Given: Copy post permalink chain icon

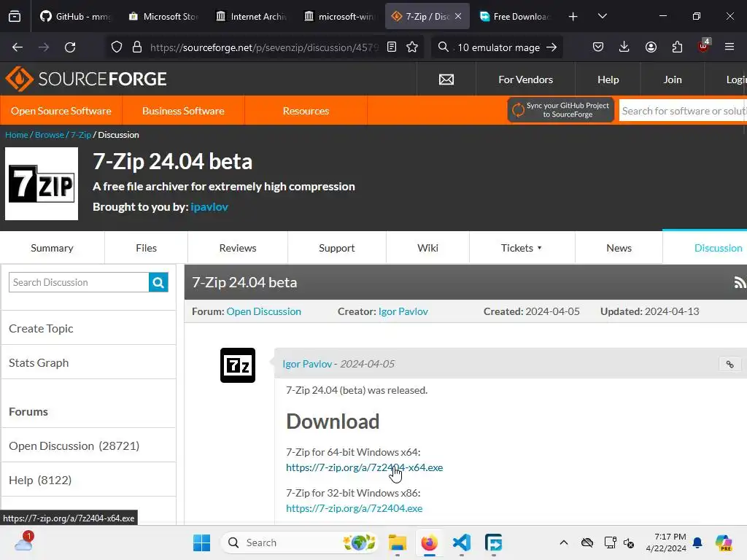Looking at the screenshot, I should pyautogui.click(x=729, y=365).
